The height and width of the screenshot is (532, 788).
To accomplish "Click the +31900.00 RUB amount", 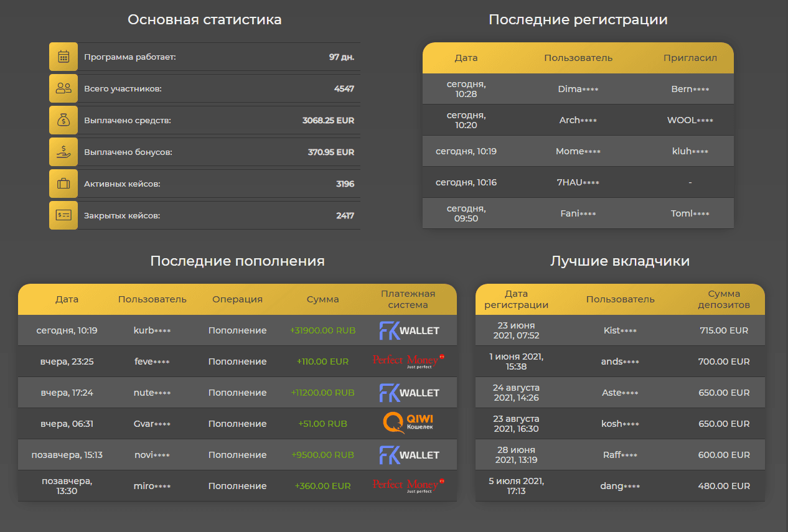I will click(322, 330).
